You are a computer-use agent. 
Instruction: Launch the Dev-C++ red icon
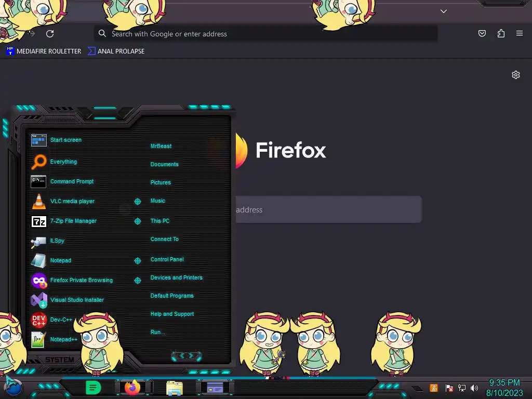coord(38,320)
